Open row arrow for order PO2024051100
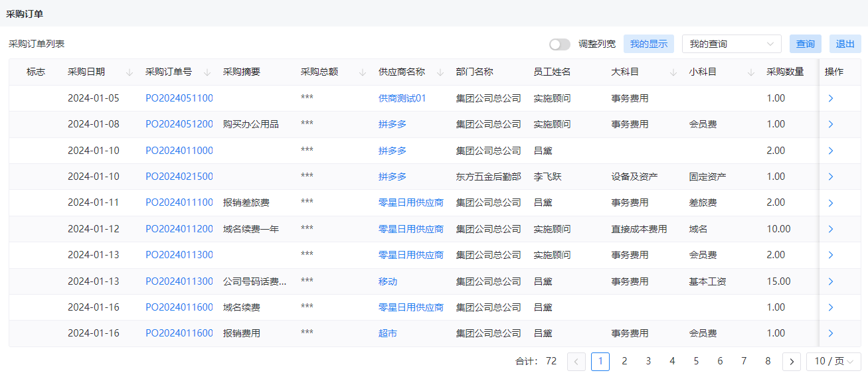The image size is (868, 379). [831, 98]
